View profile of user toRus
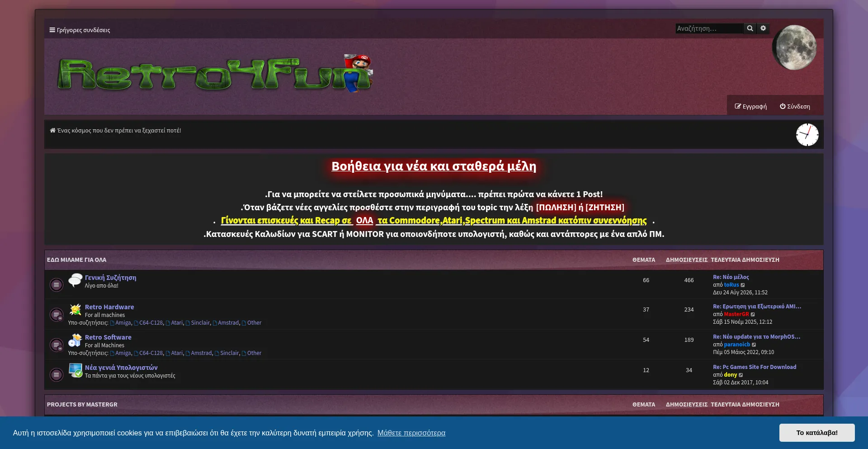The height and width of the screenshot is (449, 868). (x=731, y=285)
